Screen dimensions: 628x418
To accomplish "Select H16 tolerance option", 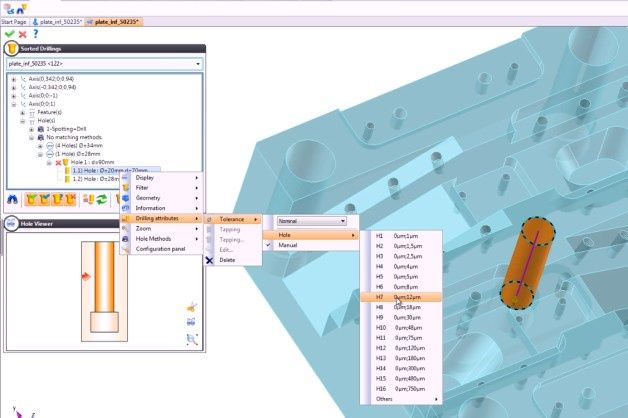I will click(401, 389).
